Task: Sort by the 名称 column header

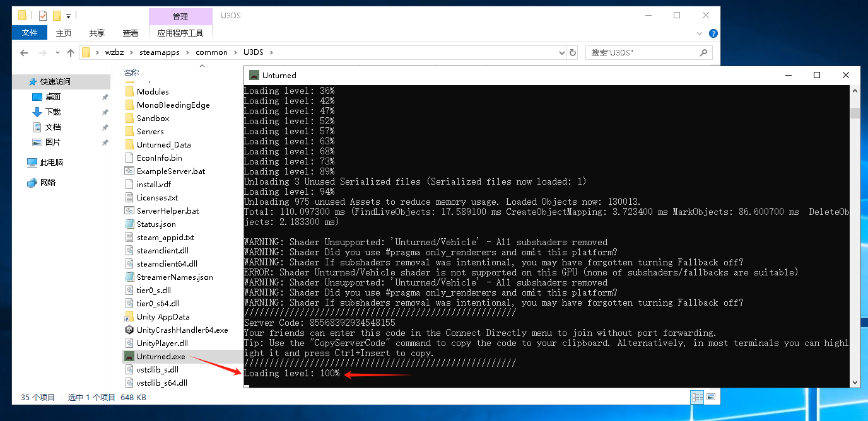Action: click(131, 72)
